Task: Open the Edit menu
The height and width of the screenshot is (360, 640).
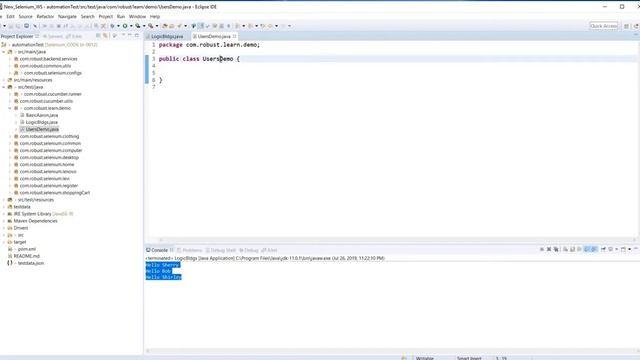Action: point(11,16)
